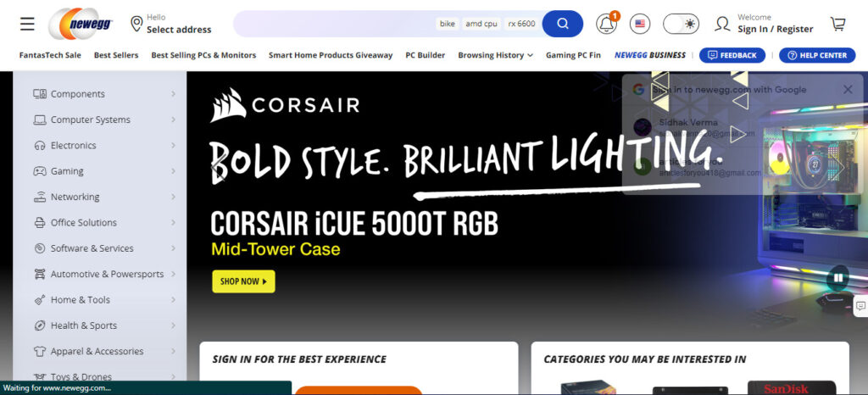Open the US flag country selector

tap(640, 24)
